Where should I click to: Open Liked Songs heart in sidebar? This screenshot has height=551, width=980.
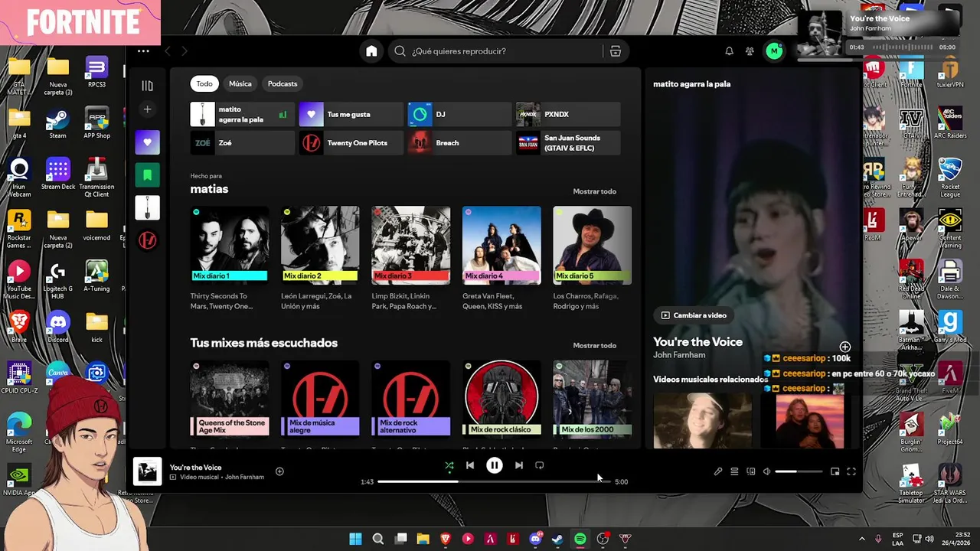(148, 142)
